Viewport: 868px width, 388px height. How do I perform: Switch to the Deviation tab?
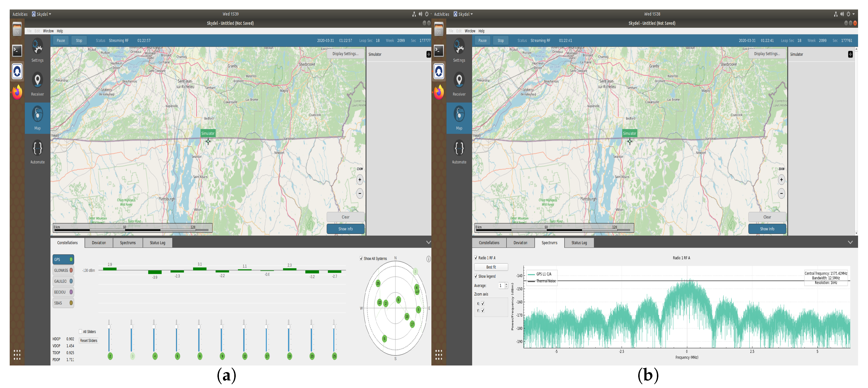99,243
